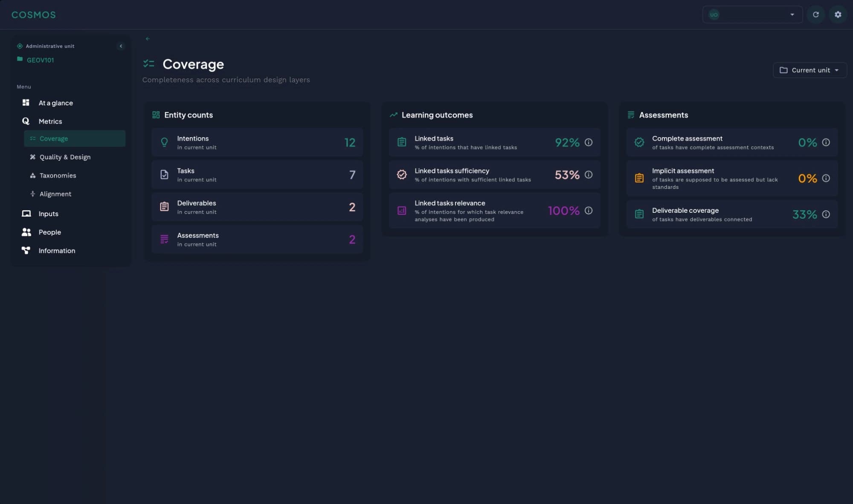Open At a glance menu item
Viewport: 853px width, 504px height.
point(55,103)
